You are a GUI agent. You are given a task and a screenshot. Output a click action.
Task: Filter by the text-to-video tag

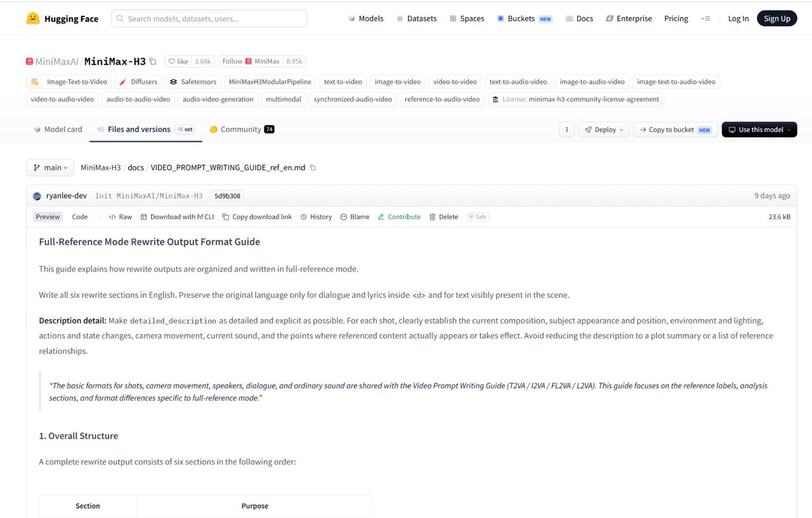pos(343,82)
